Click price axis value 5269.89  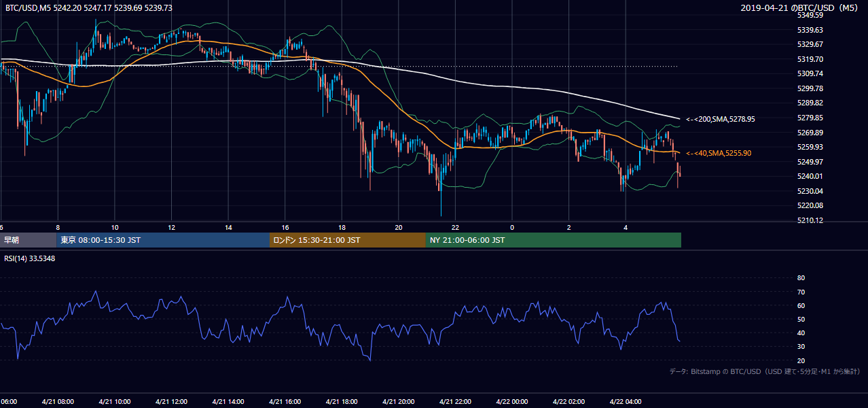[810, 133]
